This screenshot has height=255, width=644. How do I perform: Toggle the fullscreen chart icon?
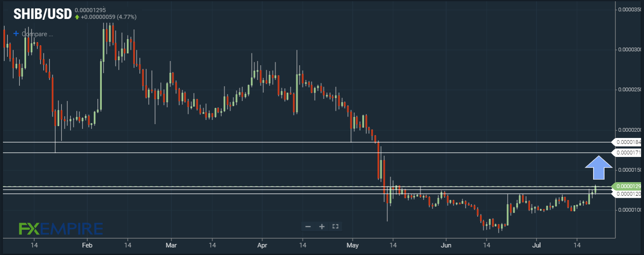coord(335,226)
